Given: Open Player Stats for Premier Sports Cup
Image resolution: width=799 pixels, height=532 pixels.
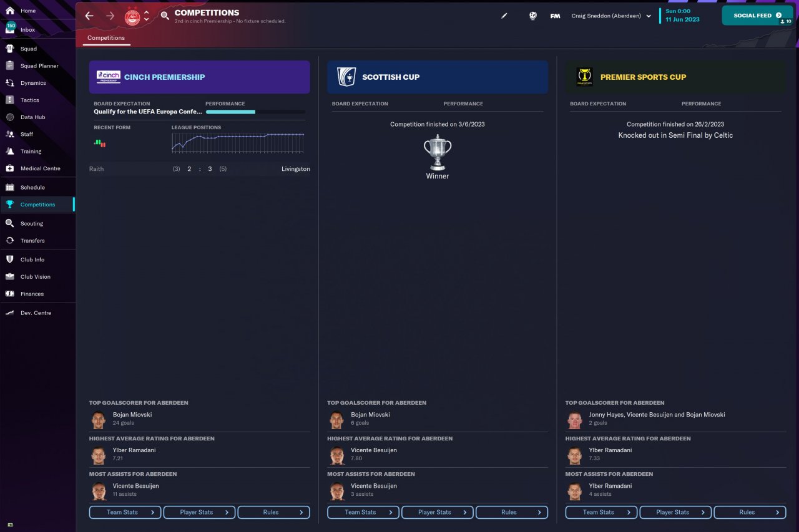Looking at the screenshot, I should (x=675, y=512).
